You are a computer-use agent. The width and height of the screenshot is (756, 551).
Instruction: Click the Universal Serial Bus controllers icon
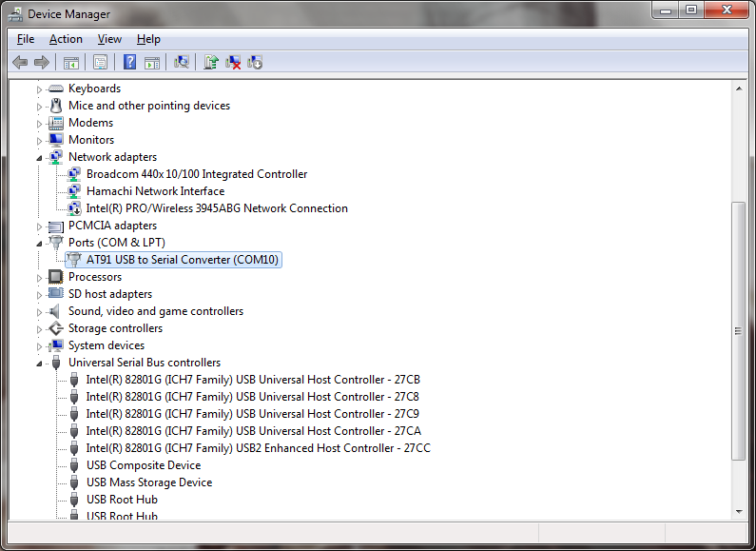(x=56, y=363)
